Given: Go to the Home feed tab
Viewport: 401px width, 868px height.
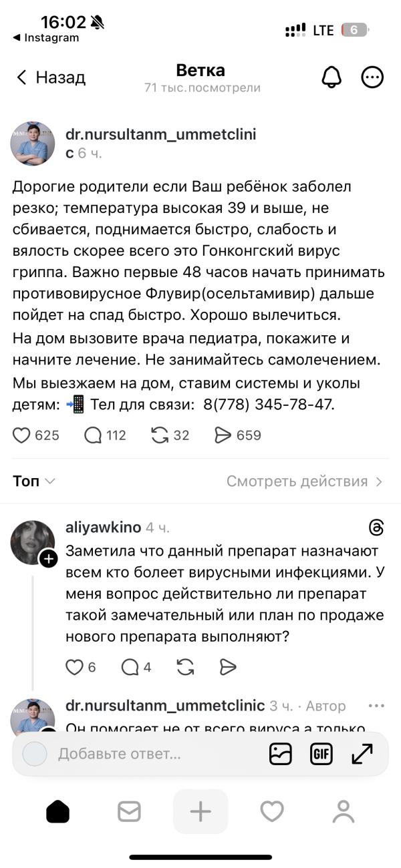Looking at the screenshot, I should click(57, 811).
